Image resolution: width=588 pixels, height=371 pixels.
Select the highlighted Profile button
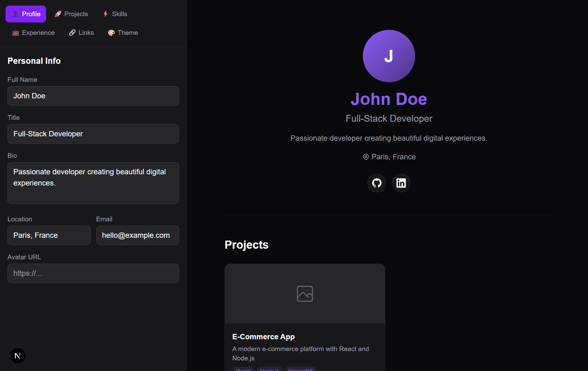point(26,14)
